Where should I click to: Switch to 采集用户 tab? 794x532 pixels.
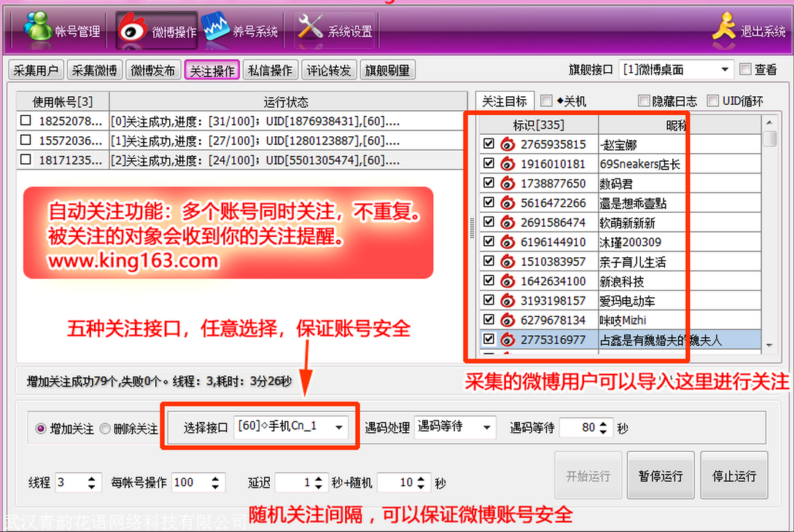[36, 71]
